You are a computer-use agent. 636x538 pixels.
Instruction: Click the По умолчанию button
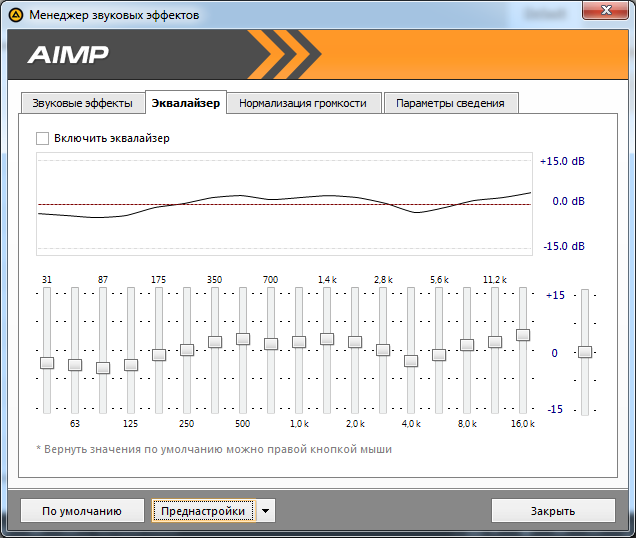coord(82,511)
